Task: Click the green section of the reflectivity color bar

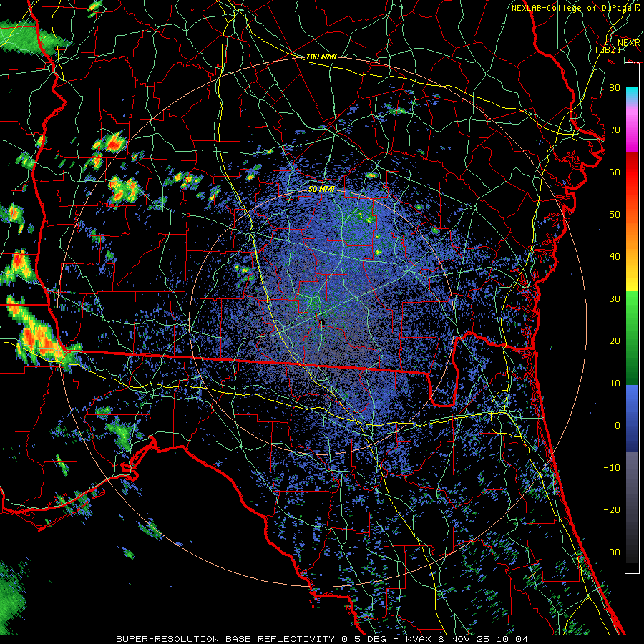Action: tap(632, 338)
